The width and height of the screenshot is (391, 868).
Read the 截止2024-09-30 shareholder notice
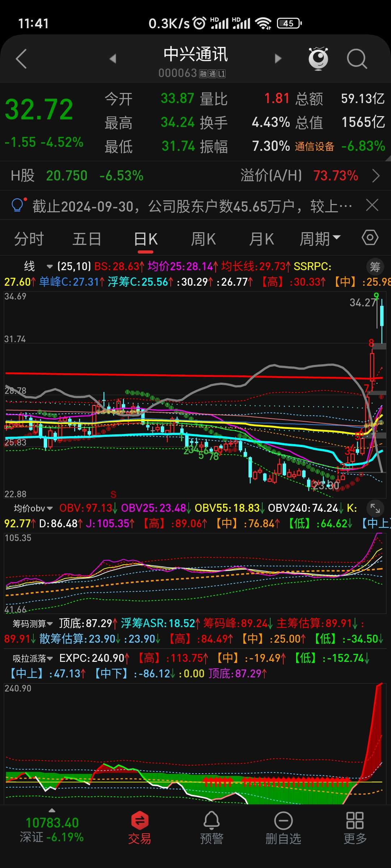192,206
